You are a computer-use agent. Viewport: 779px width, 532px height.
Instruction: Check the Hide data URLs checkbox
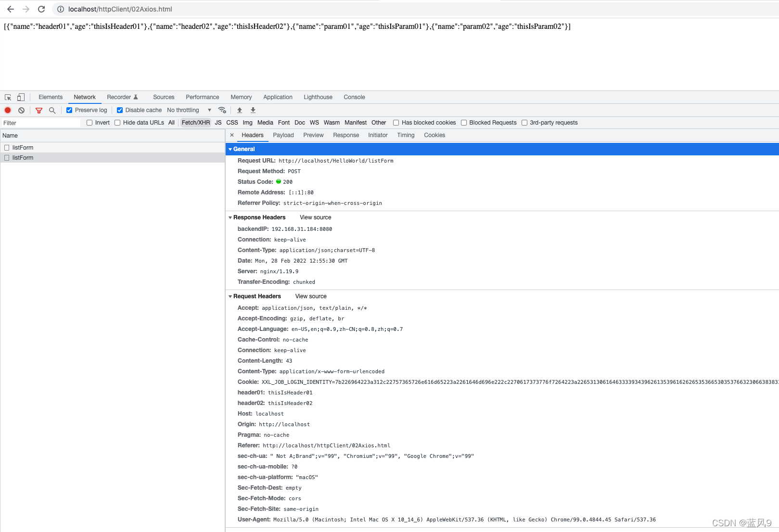coord(117,123)
